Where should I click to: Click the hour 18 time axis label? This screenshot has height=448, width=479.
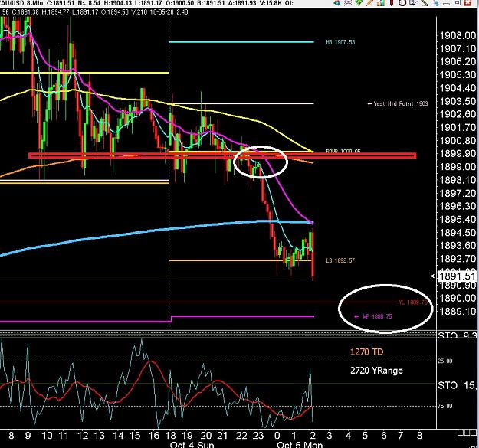pos(170,436)
